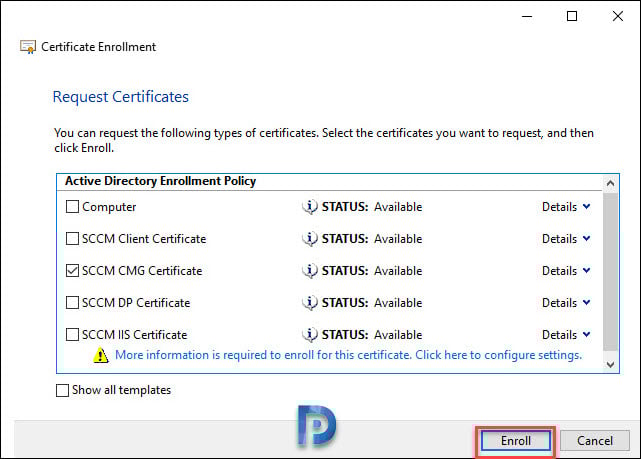
Task: Click the list scrollbar down arrow
Action: pos(610,365)
